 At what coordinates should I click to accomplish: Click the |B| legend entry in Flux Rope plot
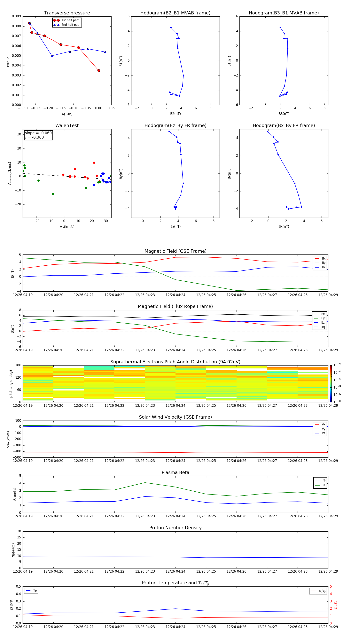pos(320,327)
